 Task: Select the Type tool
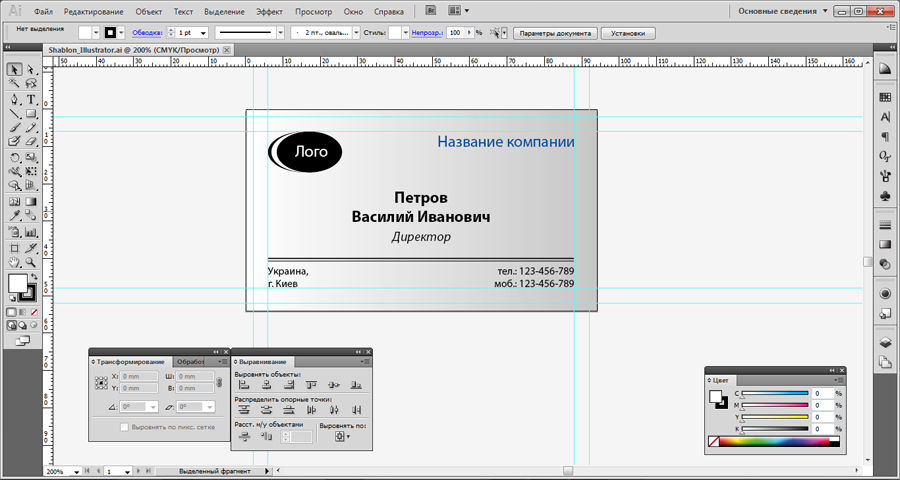[31, 99]
